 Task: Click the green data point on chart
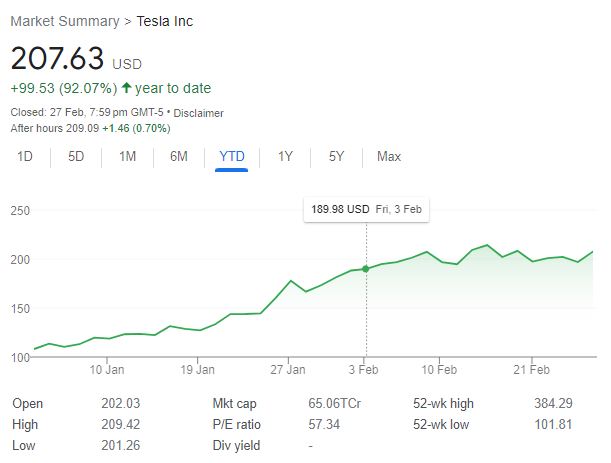point(366,268)
